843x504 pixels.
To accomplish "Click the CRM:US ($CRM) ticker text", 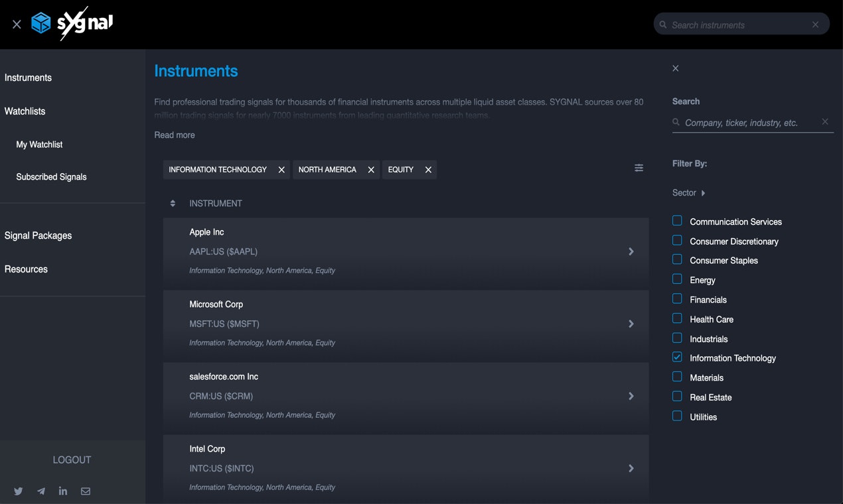I will click(221, 396).
